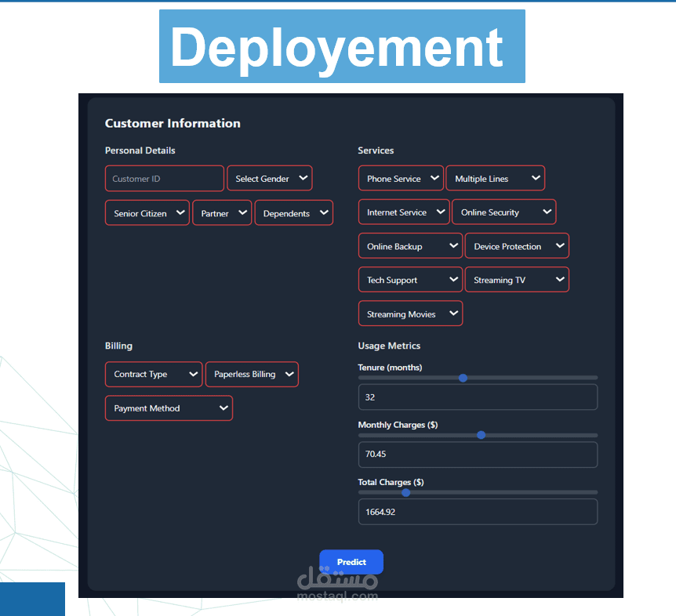The height and width of the screenshot is (616, 676).
Task: Click the Usage Metrics section label
Action: point(389,346)
